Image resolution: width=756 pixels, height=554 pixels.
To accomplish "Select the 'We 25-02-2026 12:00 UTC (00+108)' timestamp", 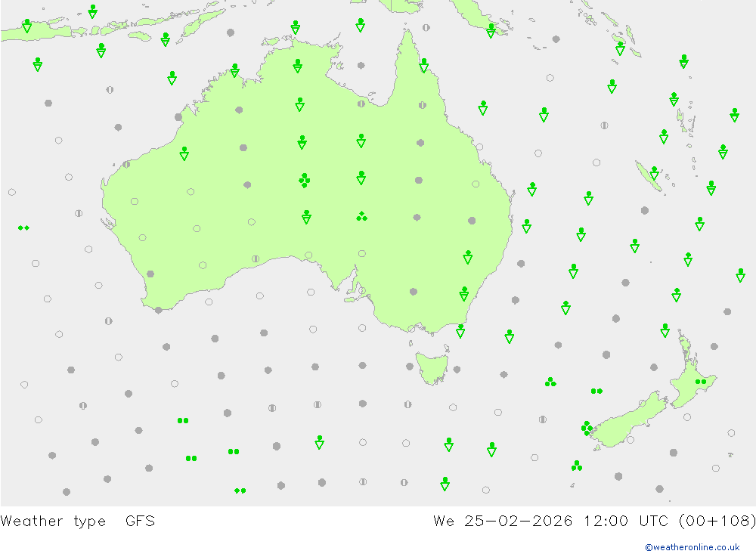I will [594, 521].
